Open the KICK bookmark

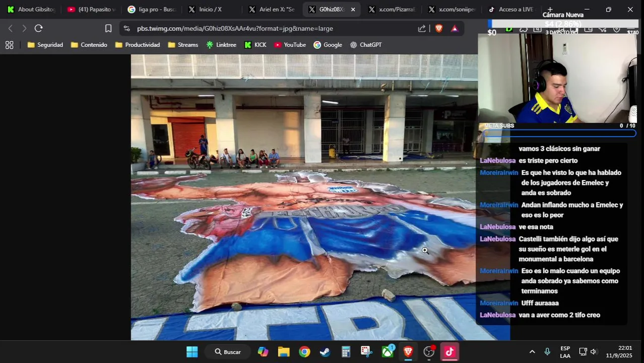pyautogui.click(x=255, y=45)
